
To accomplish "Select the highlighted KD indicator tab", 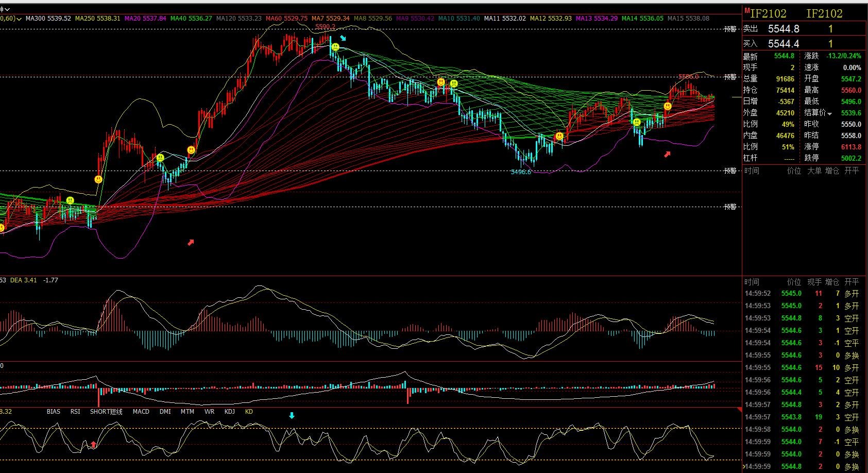I will point(249,412).
